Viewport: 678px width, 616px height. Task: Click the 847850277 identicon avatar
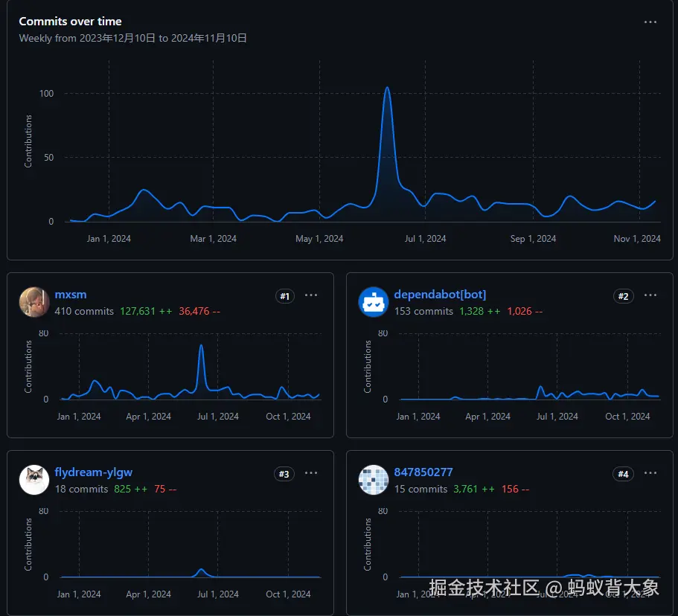point(373,480)
